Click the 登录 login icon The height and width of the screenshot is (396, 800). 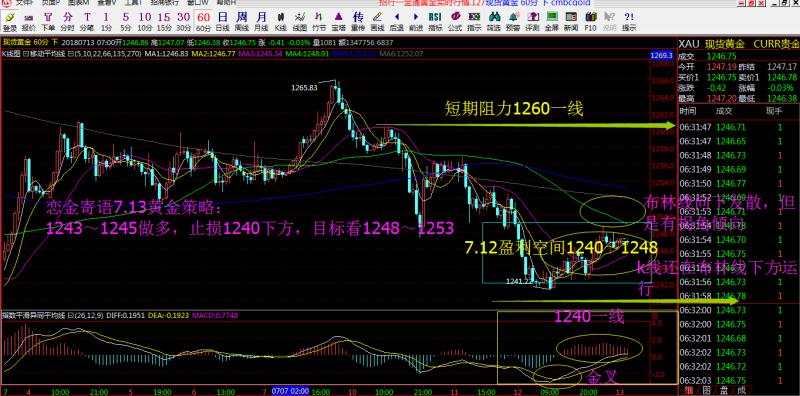(10, 20)
